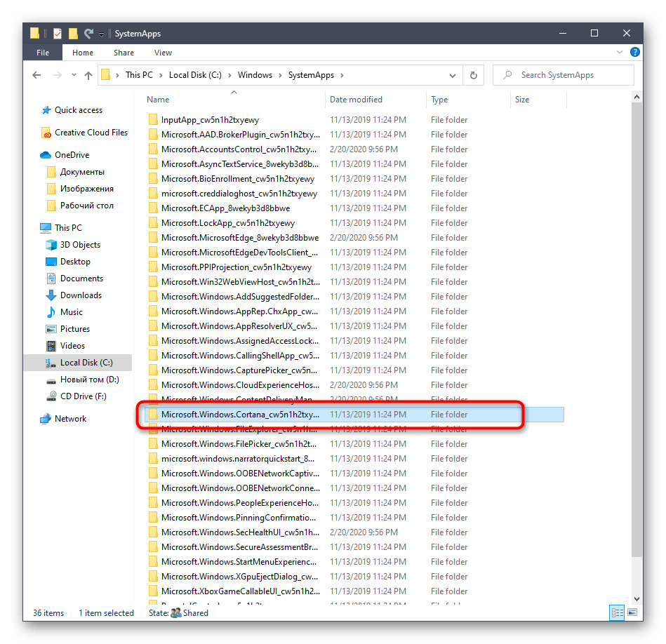The height and width of the screenshot is (644, 666).
Task: Select the Microsoft.LockApp folder
Action: coord(354,223)
